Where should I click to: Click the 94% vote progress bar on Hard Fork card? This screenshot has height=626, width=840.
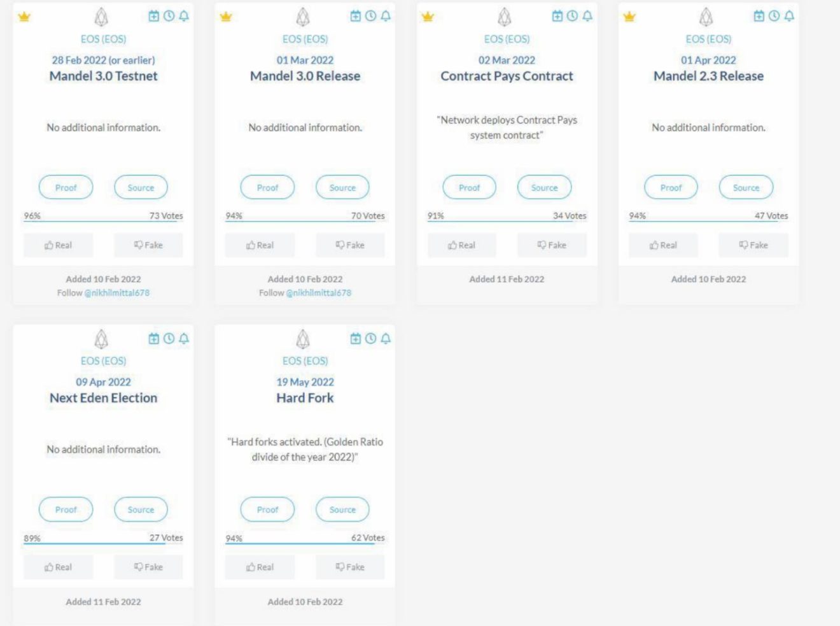(305, 544)
